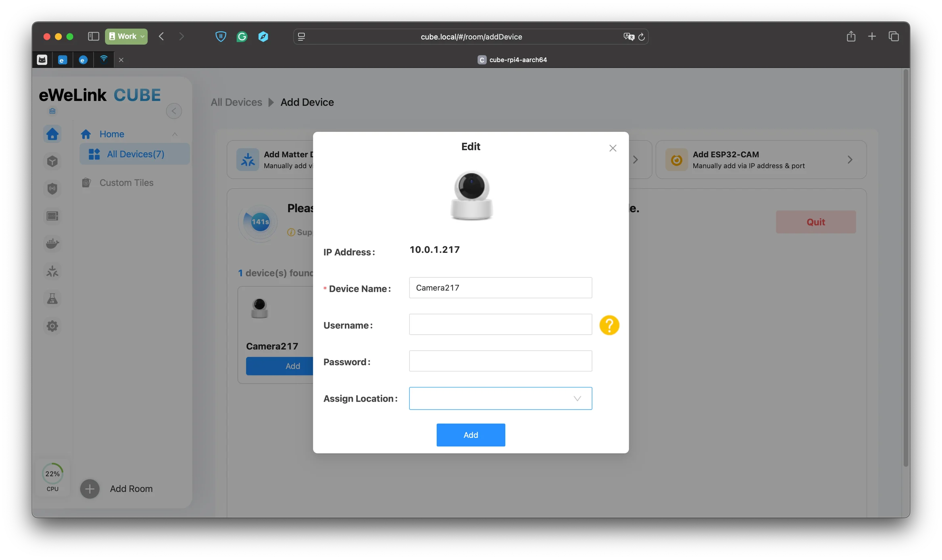
Task: Click the All Devices breadcrumb link
Action: pyautogui.click(x=236, y=102)
